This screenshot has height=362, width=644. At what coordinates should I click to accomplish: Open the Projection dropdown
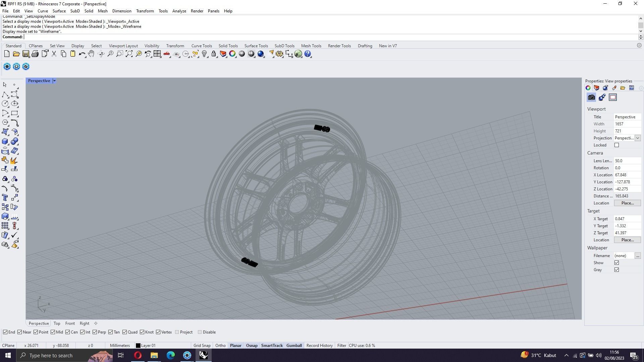pyautogui.click(x=637, y=138)
